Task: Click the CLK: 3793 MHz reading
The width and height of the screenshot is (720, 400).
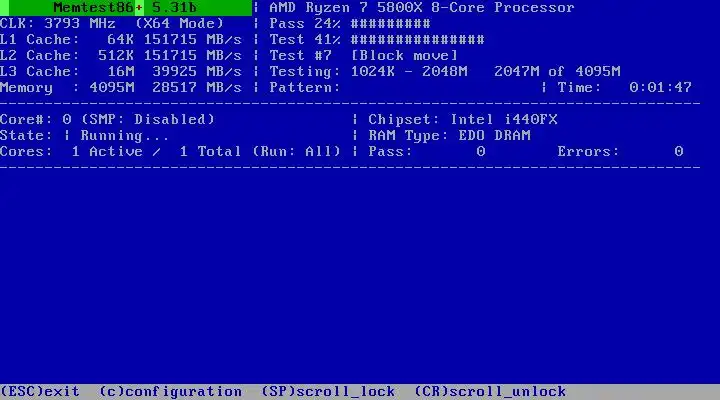Action: (58, 23)
